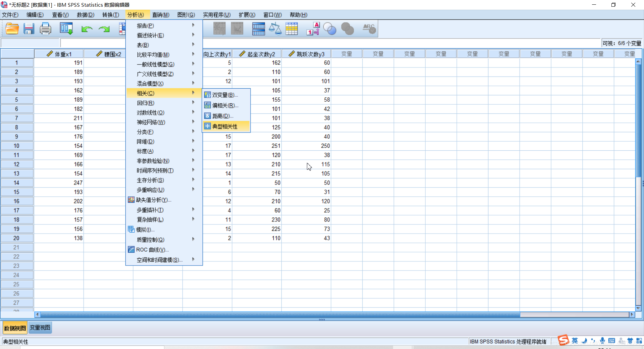Viewport: 644px width, 349px height.
Task: Save the dataset using the floppy disk icon
Action: pyautogui.click(x=29, y=29)
